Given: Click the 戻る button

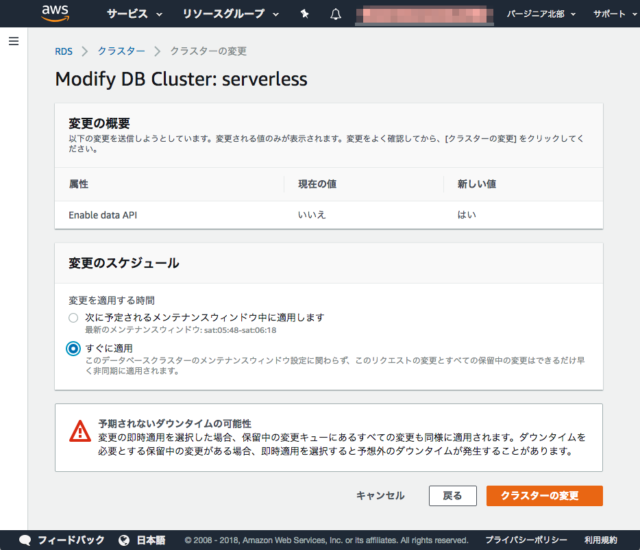Looking at the screenshot, I should coord(453,496).
